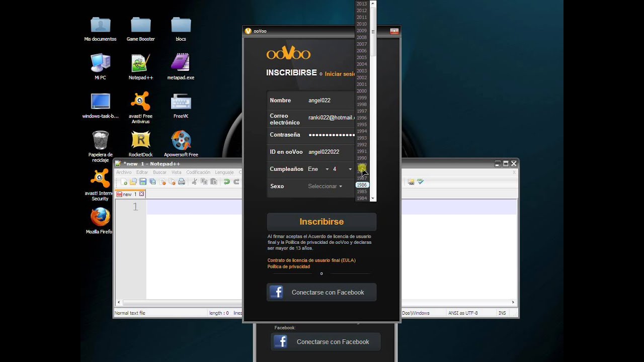
Task: Select the Mis documentos desktop icon
Action: pyautogui.click(x=100, y=29)
